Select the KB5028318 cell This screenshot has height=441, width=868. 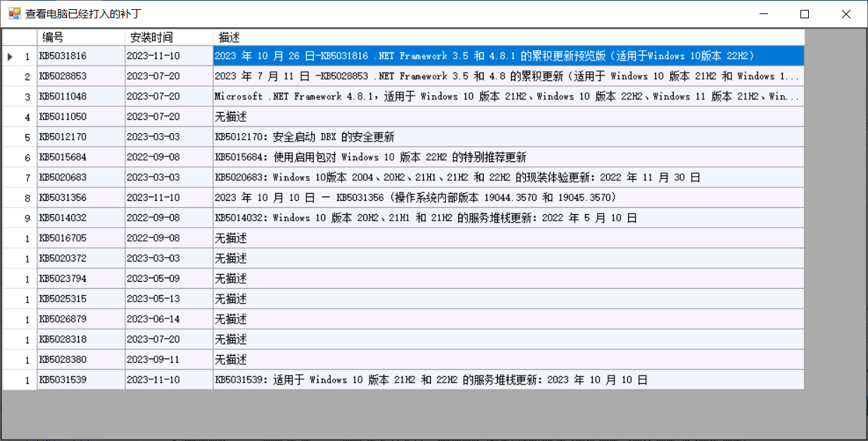[x=81, y=340]
